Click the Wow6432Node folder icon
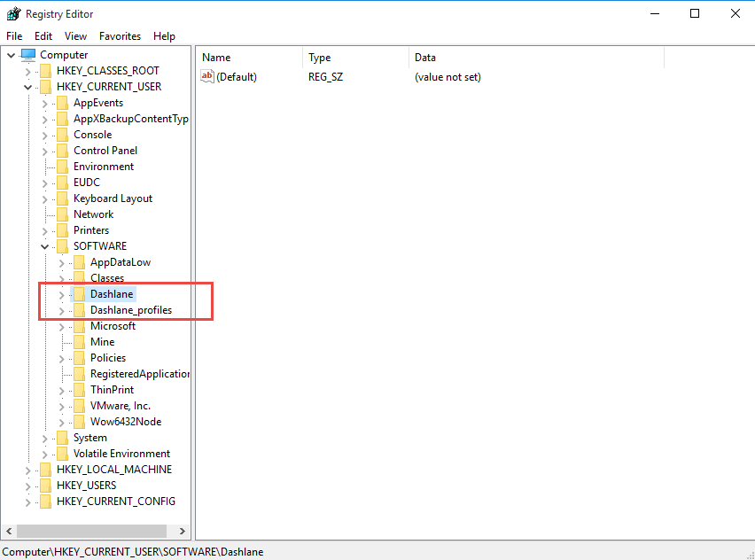This screenshot has width=755, height=560. pyautogui.click(x=79, y=422)
